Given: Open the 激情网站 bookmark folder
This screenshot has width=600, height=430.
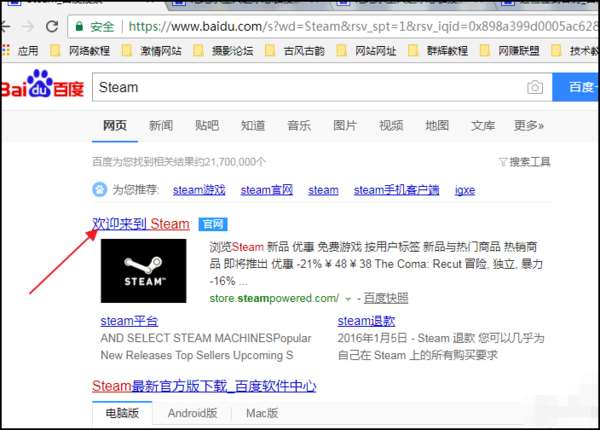Looking at the screenshot, I should (x=152, y=50).
